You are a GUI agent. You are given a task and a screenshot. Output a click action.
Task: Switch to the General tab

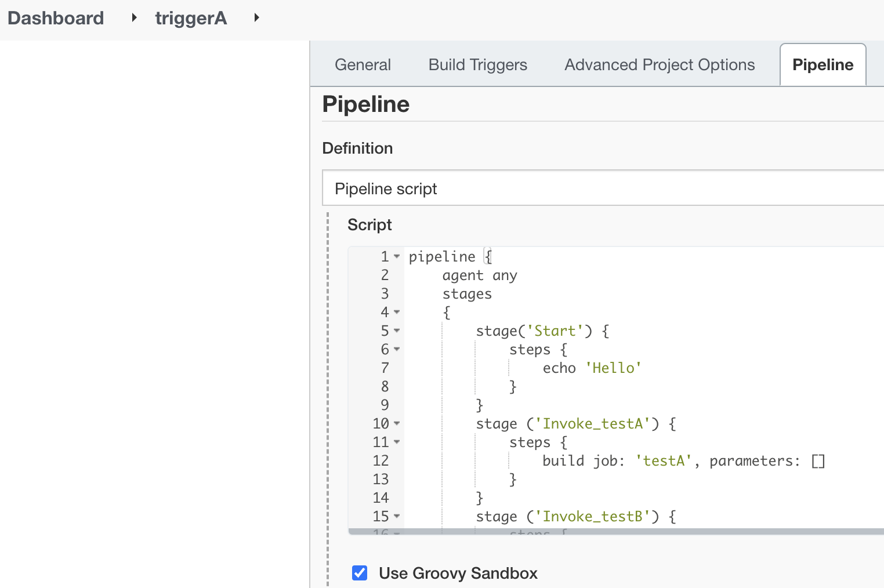363,65
